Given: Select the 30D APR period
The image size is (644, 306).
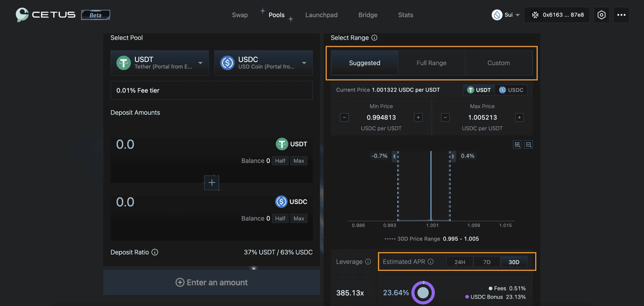Looking at the screenshot, I should [514, 262].
